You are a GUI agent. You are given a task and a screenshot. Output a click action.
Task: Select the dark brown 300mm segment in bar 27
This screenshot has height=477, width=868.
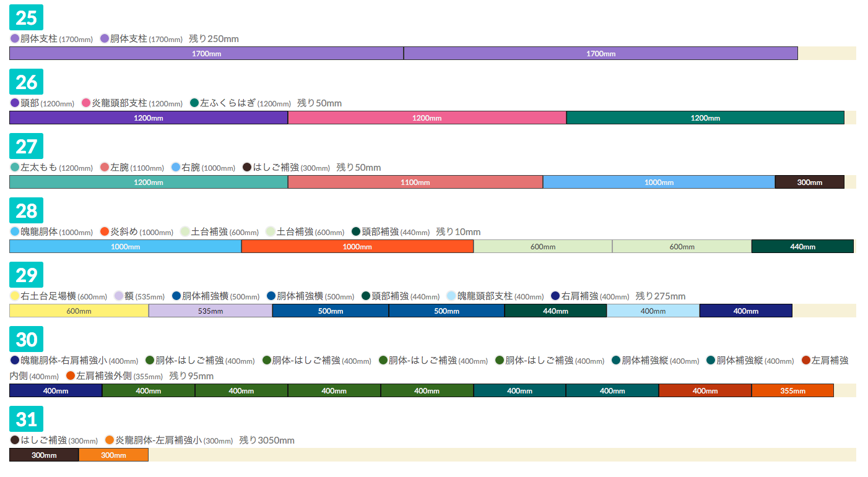(809, 182)
